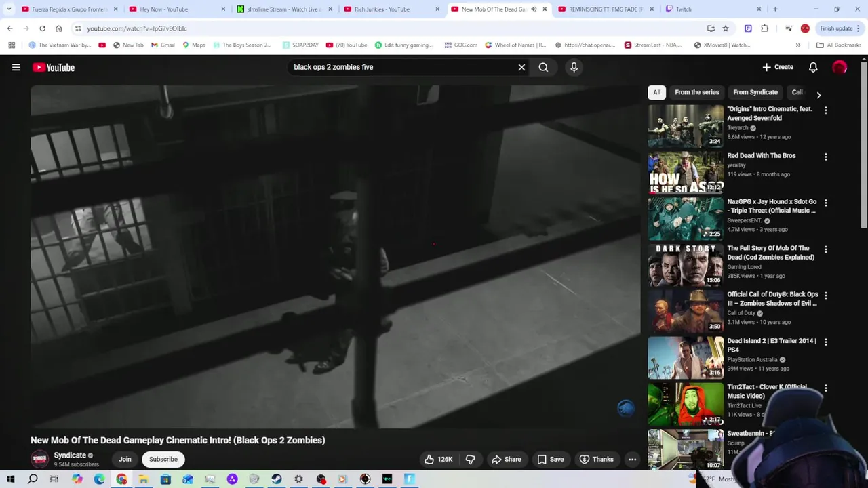The width and height of the screenshot is (868, 488).
Task: Open the Gmail bookmark
Action: [163, 45]
